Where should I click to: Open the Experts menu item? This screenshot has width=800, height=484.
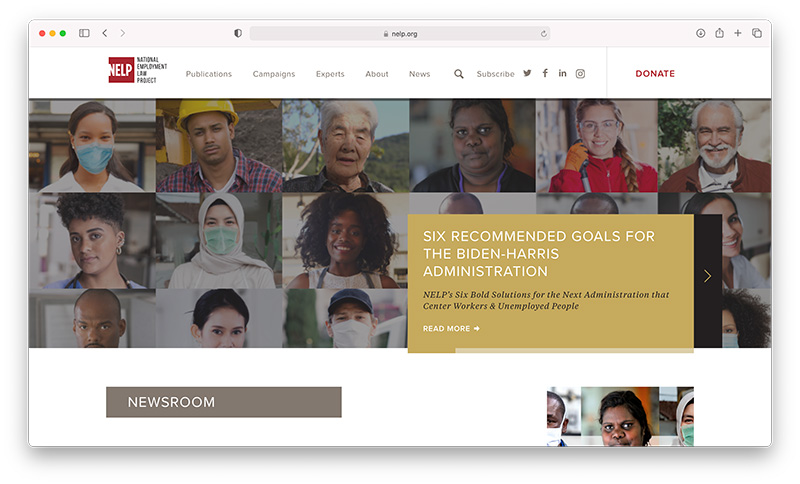[x=330, y=74]
